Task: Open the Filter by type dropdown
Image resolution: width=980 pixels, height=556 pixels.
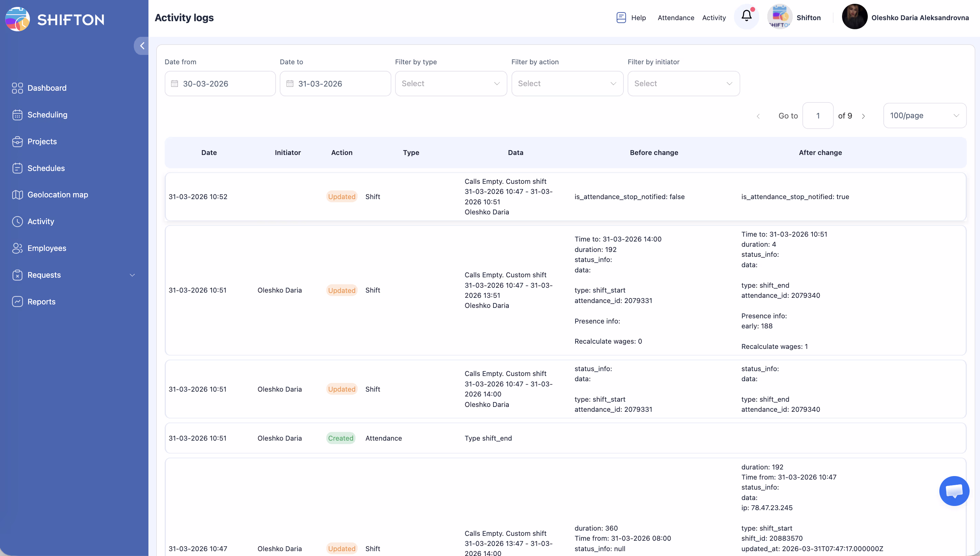Action: click(x=450, y=84)
